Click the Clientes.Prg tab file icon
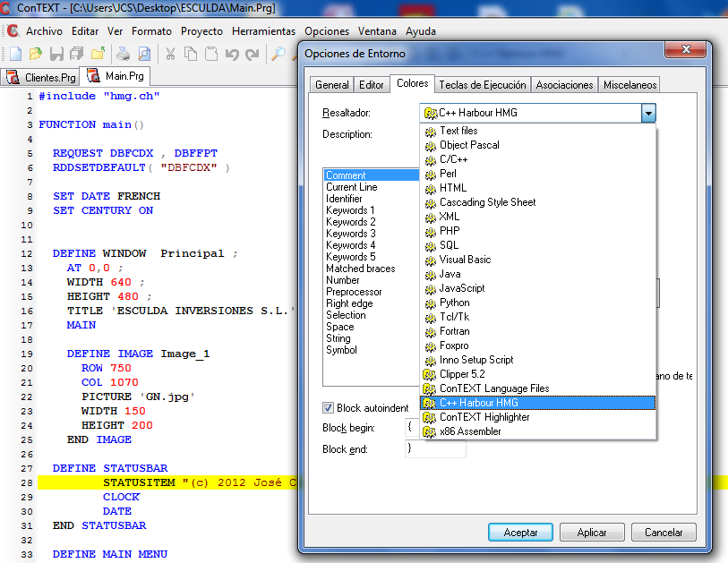This screenshot has width=728, height=563. pos(13,77)
